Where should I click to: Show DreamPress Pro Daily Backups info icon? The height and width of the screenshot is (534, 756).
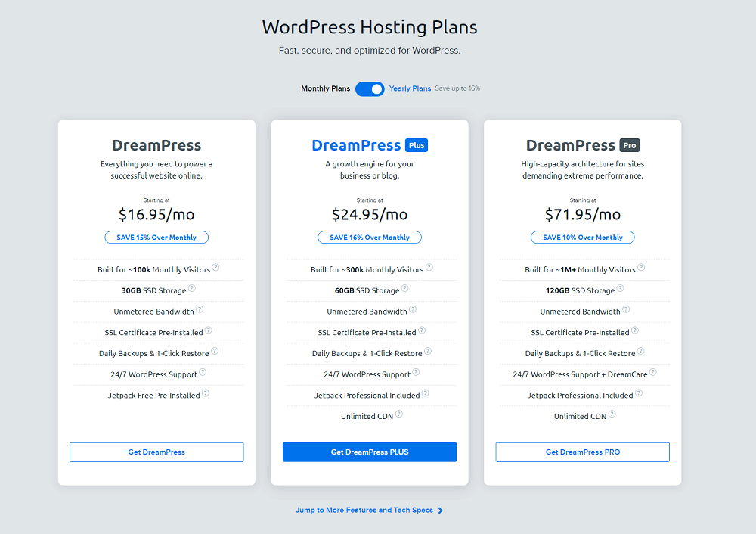pyautogui.click(x=641, y=351)
